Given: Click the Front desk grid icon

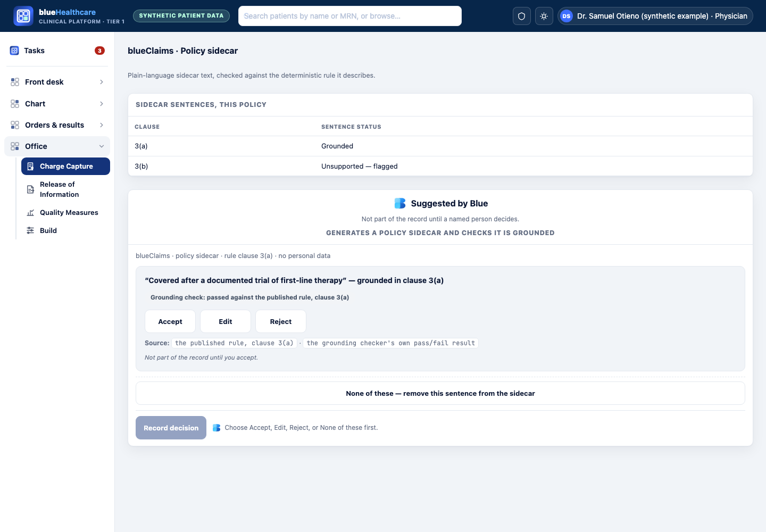Looking at the screenshot, I should (15, 82).
